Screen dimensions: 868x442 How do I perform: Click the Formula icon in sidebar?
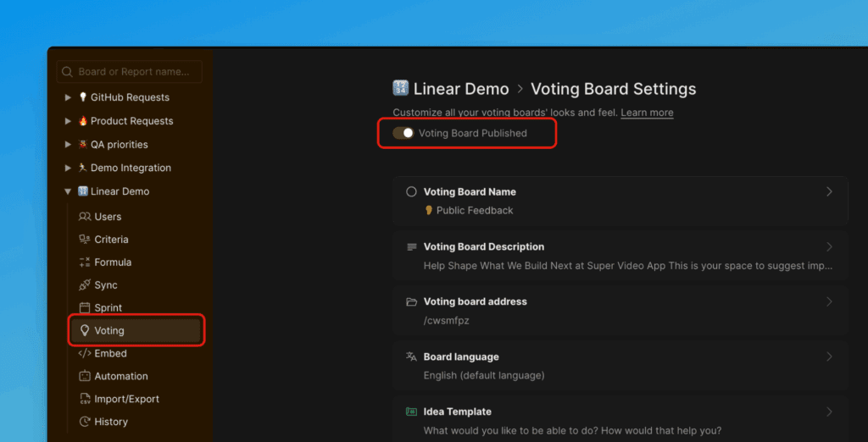pyautogui.click(x=84, y=262)
